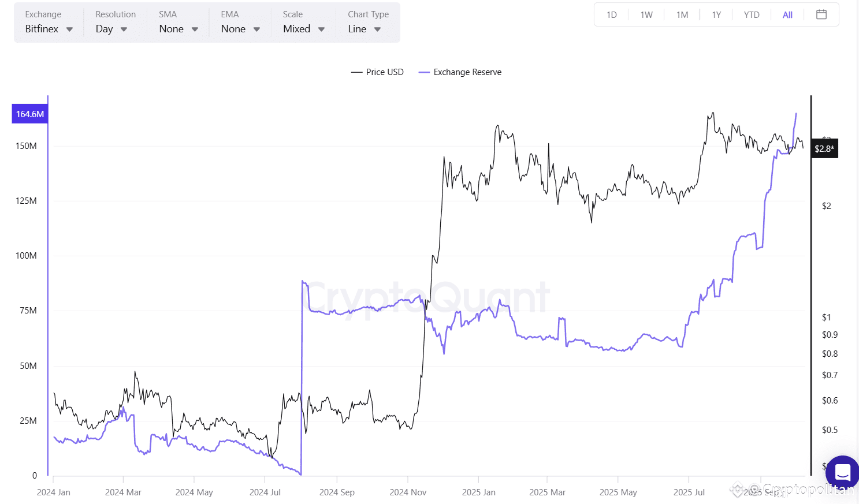
Task: Select the 1M time range
Action: click(x=682, y=15)
